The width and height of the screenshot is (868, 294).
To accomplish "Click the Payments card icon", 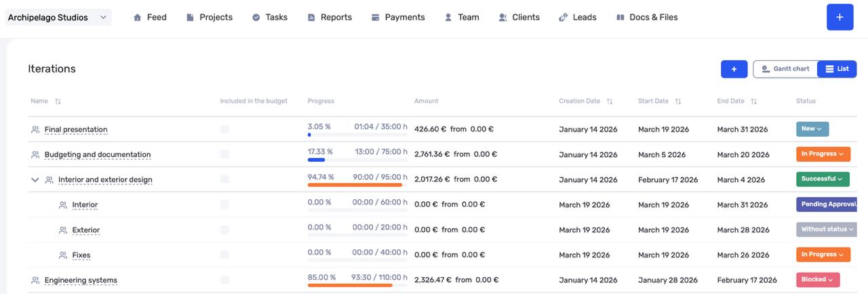I will (376, 18).
